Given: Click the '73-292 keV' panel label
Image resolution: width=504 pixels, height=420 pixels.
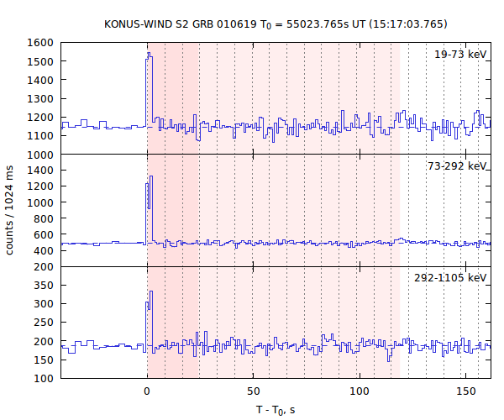Looking at the screenshot, I should pyautogui.click(x=457, y=166).
